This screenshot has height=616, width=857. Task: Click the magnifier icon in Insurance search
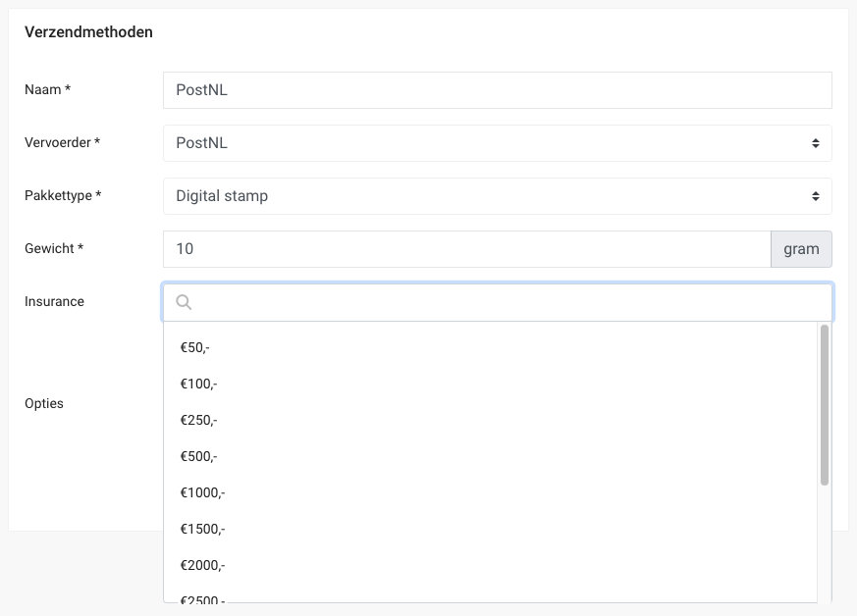point(184,302)
